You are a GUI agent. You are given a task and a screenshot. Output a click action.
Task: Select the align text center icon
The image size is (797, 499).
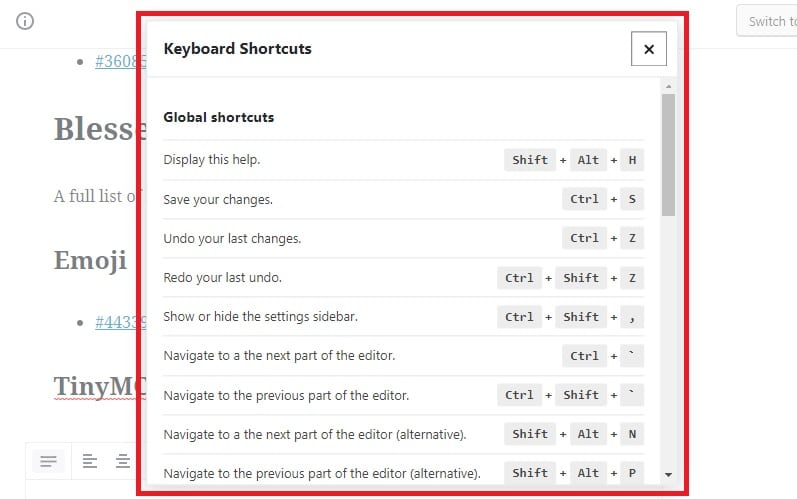coord(122,461)
